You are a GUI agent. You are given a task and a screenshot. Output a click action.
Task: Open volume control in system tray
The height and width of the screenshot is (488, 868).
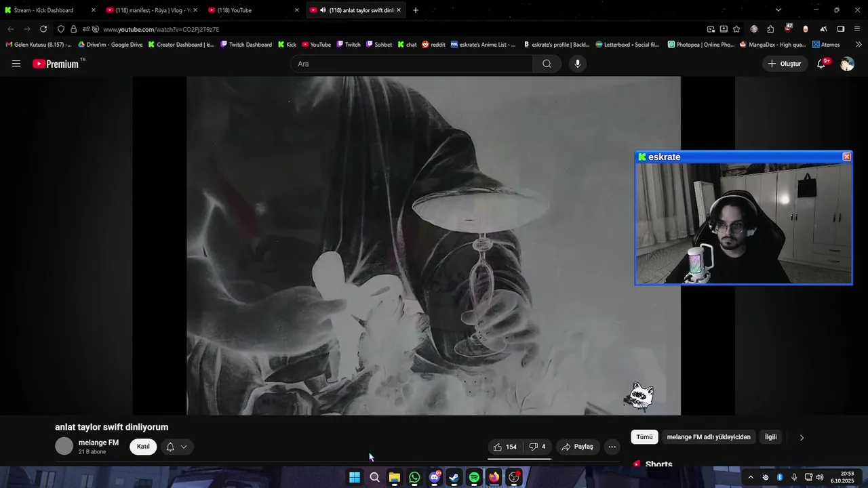(x=819, y=477)
